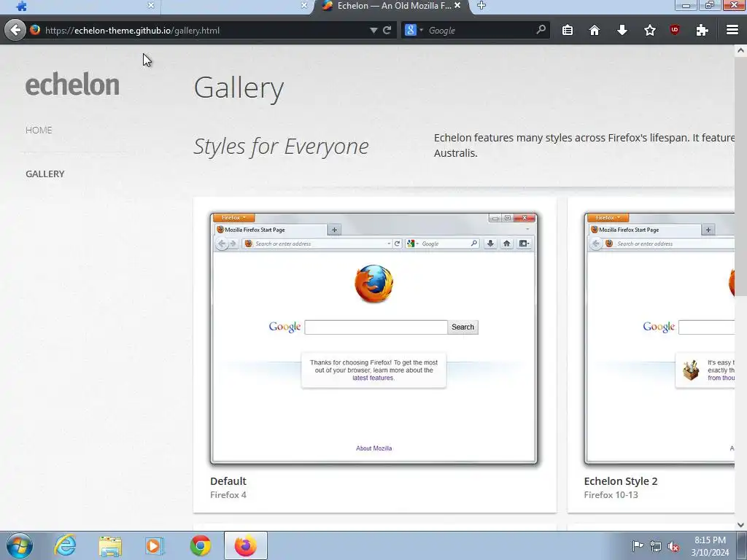The height and width of the screenshot is (560, 747).
Task: Open the Windows Start button
Action: 20,545
